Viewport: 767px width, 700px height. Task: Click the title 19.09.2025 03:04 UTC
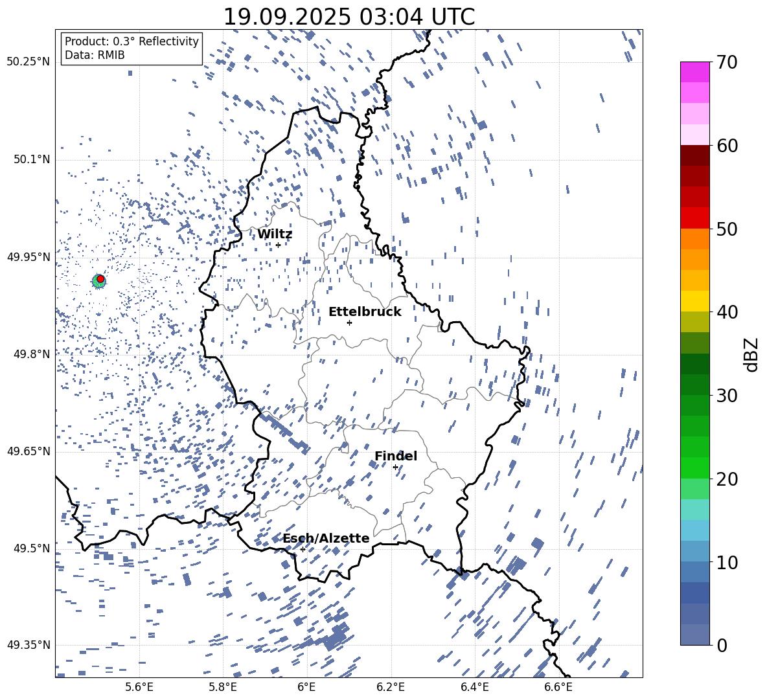tap(349, 17)
